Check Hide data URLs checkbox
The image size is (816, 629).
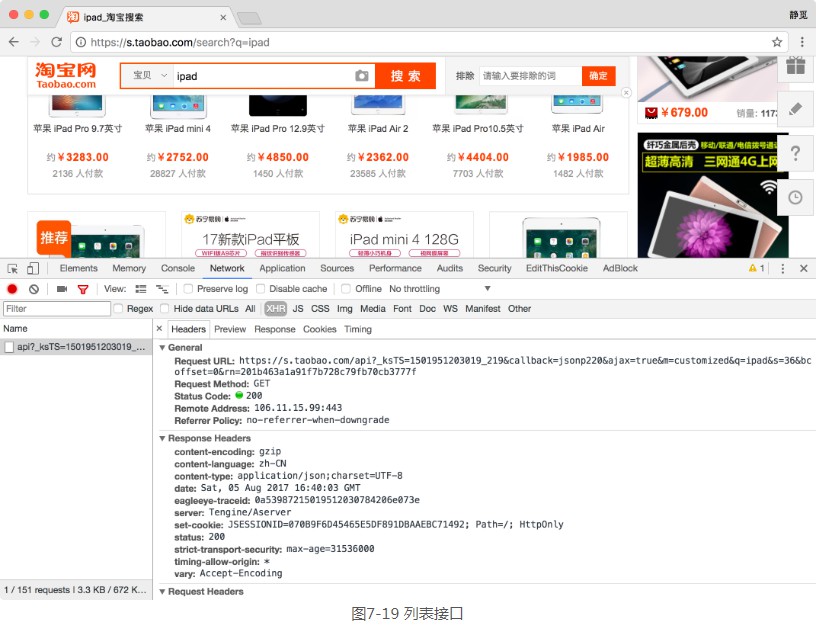tap(164, 309)
